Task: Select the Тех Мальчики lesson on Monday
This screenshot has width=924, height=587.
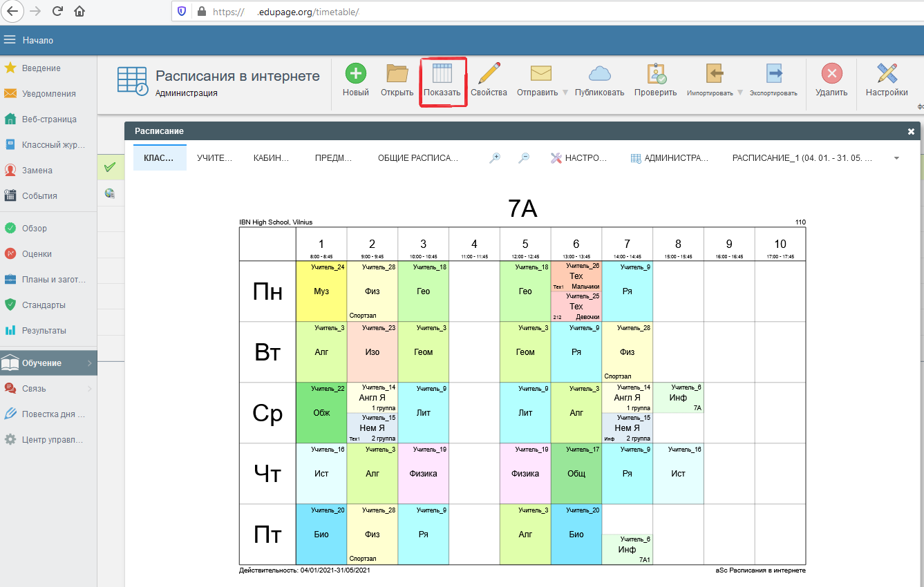Action: [x=576, y=276]
